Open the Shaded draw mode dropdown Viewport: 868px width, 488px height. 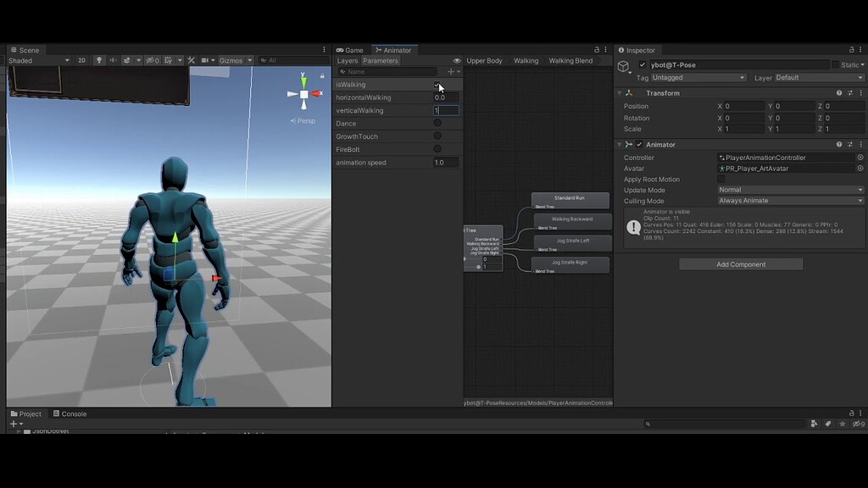(38, 60)
